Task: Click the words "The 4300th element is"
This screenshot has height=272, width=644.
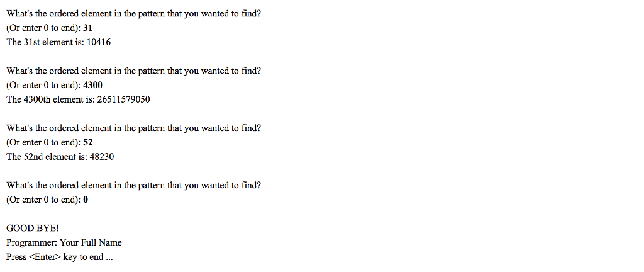Action: coord(48,99)
